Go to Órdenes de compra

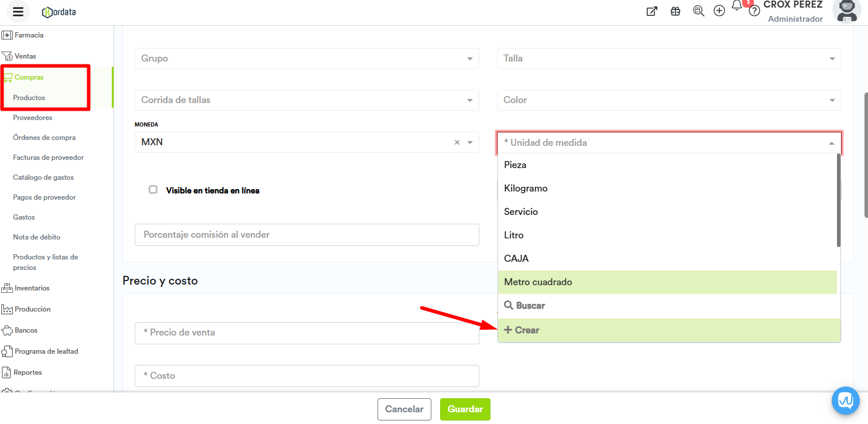coord(44,138)
